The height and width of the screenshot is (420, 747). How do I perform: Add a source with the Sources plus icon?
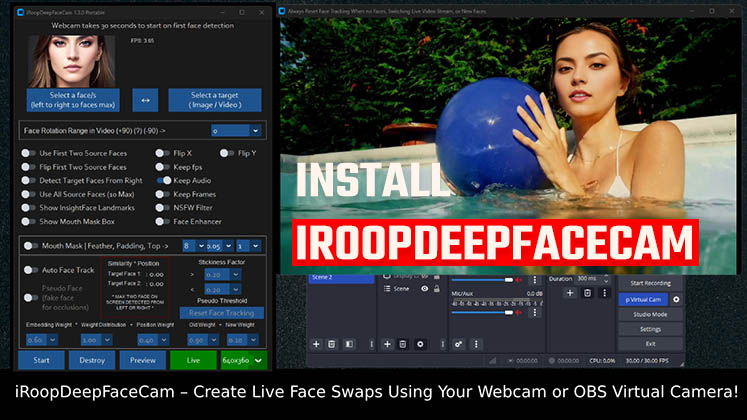coord(387,344)
